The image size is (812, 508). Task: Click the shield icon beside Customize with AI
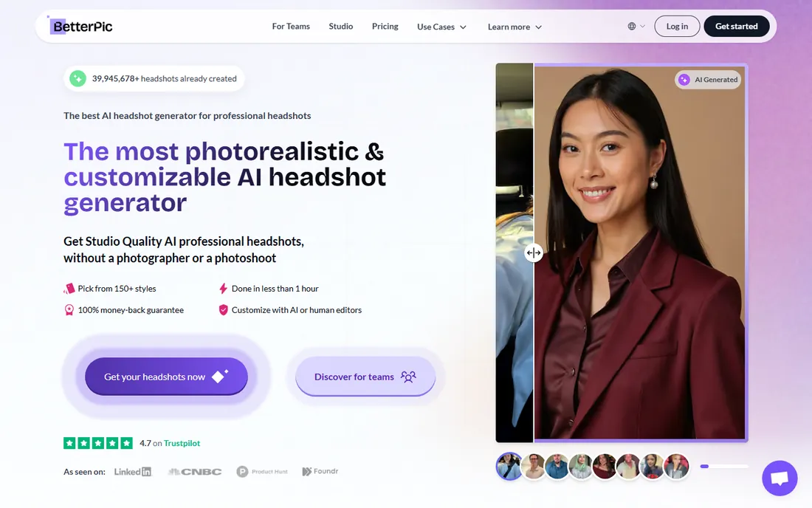click(x=223, y=310)
